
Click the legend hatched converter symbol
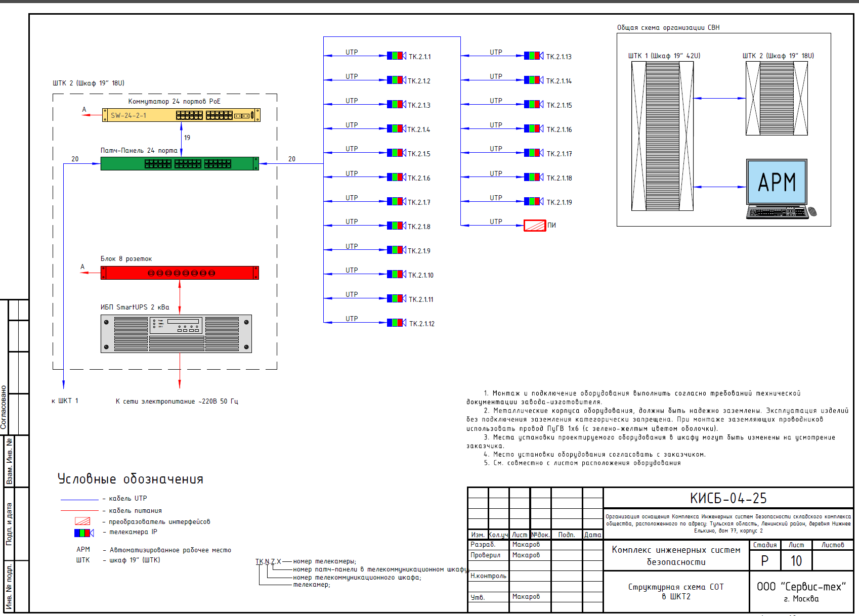coord(82,521)
